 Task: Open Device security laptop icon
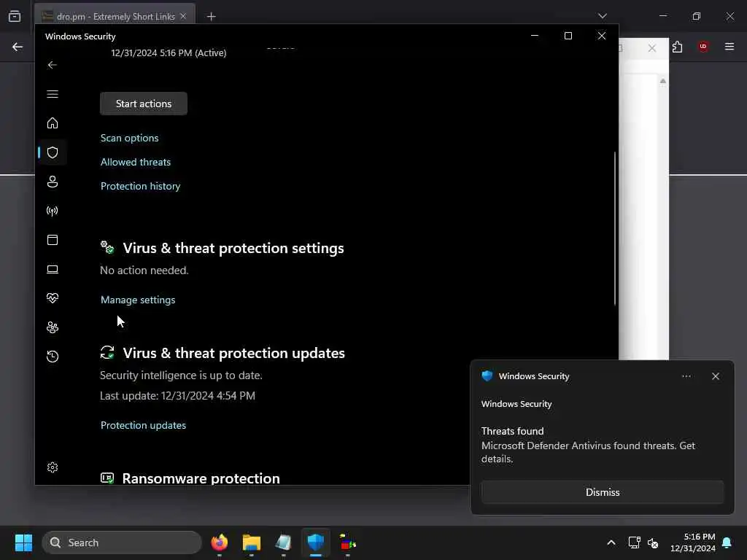[x=53, y=270]
